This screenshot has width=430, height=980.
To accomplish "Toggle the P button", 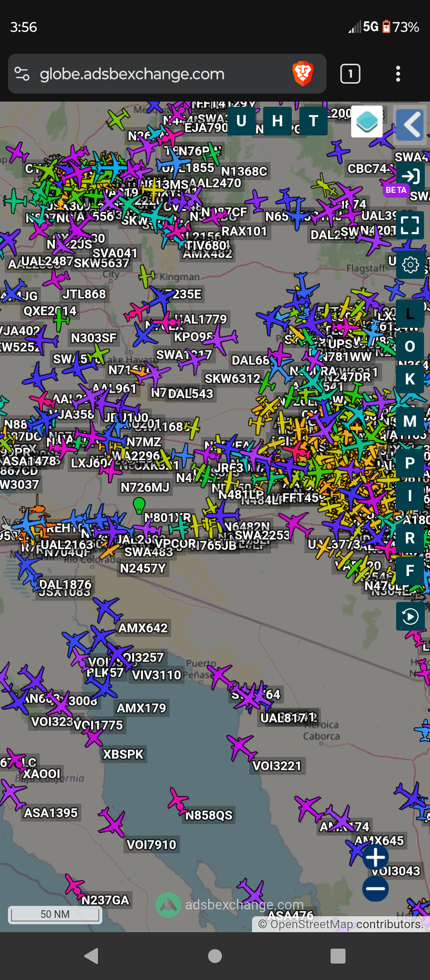I will pyautogui.click(x=410, y=463).
